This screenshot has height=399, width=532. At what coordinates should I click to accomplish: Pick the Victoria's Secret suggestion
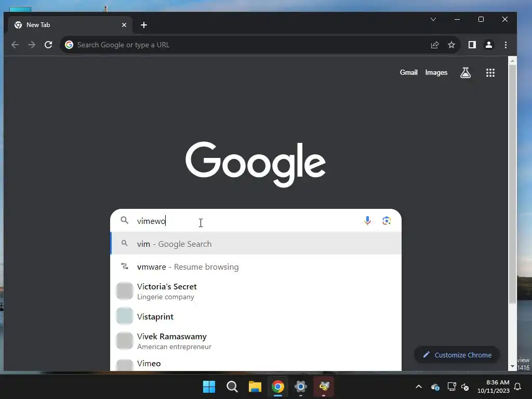(256, 291)
